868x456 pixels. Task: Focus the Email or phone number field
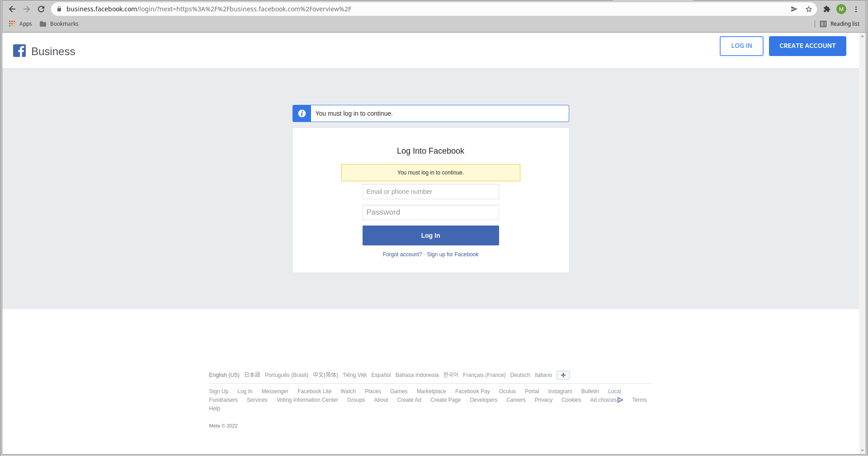(x=431, y=192)
